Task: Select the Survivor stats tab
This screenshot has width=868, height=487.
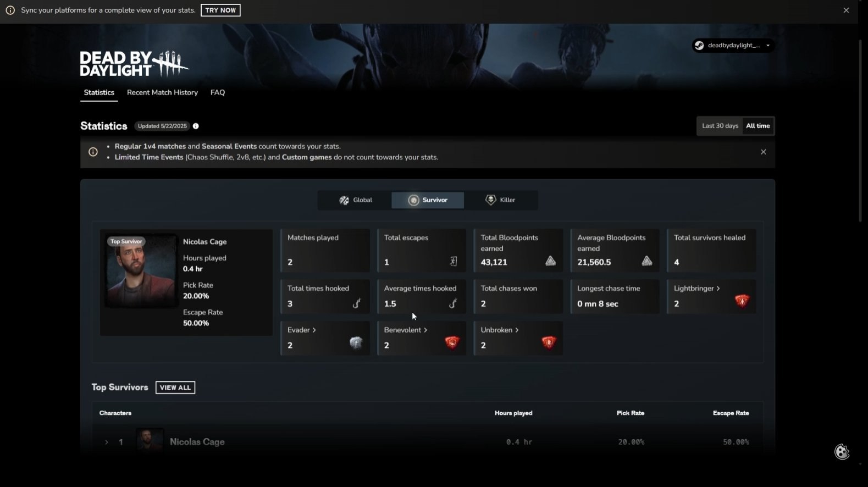Action: pos(428,200)
